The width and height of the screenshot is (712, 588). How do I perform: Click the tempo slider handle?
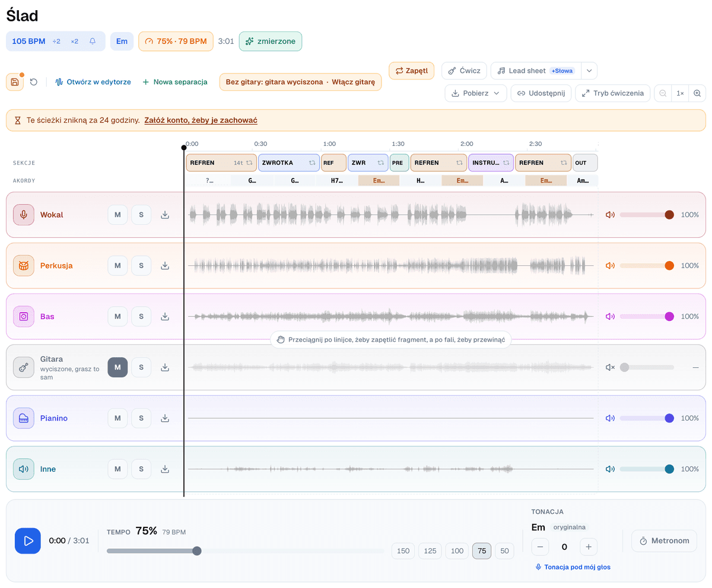[197, 551]
